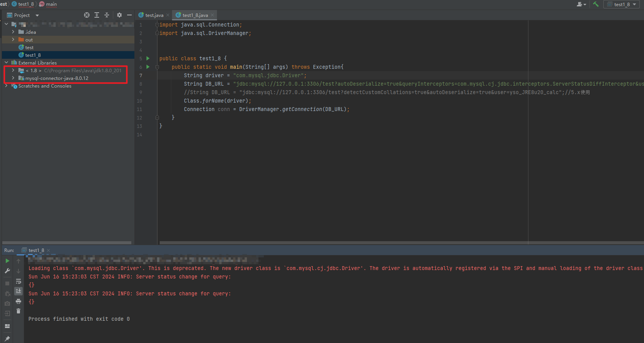Select the test1_8 tab in Run panel

coord(36,250)
